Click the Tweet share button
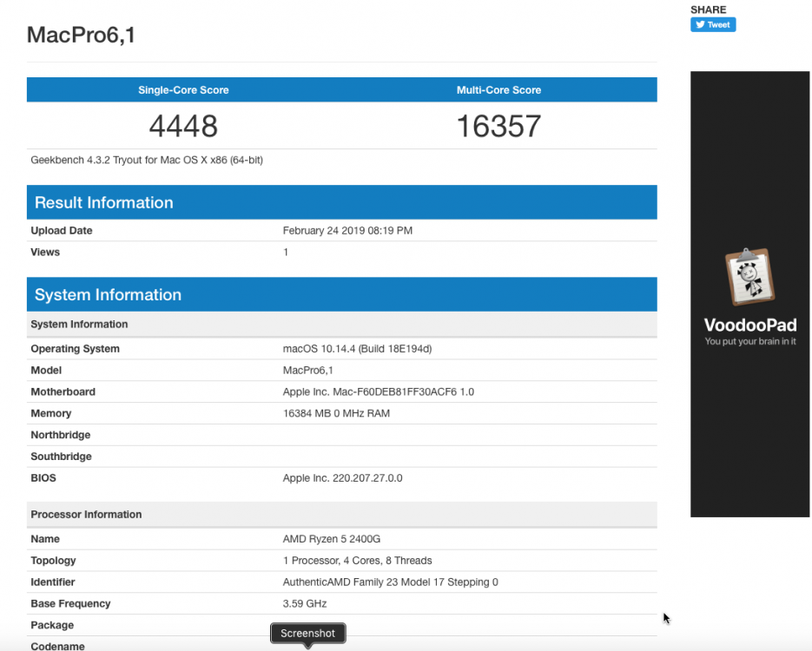This screenshot has height=651, width=812. (x=713, y=24)
